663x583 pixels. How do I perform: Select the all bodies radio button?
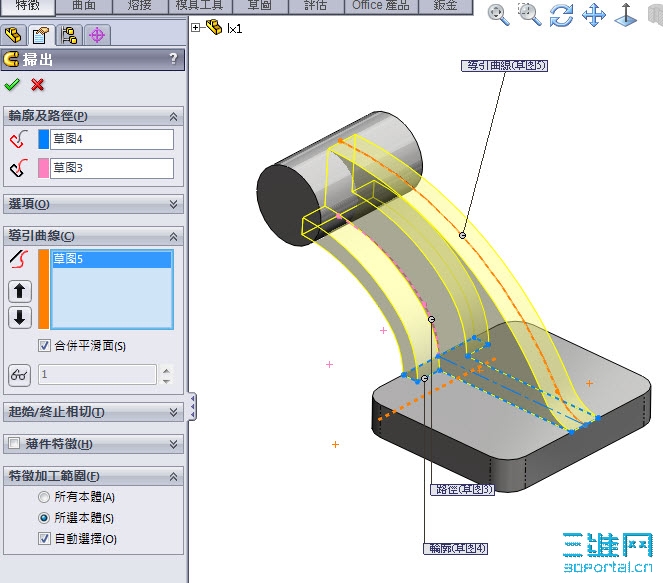44,497
